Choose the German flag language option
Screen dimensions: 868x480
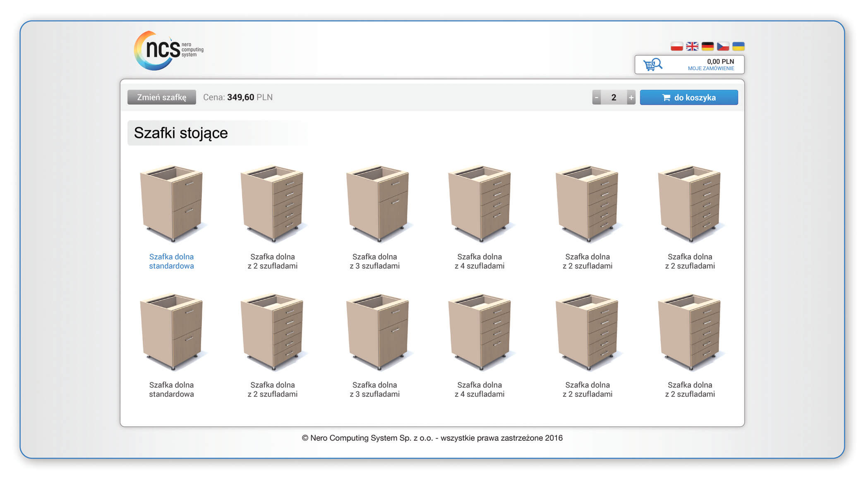(707, 46)
